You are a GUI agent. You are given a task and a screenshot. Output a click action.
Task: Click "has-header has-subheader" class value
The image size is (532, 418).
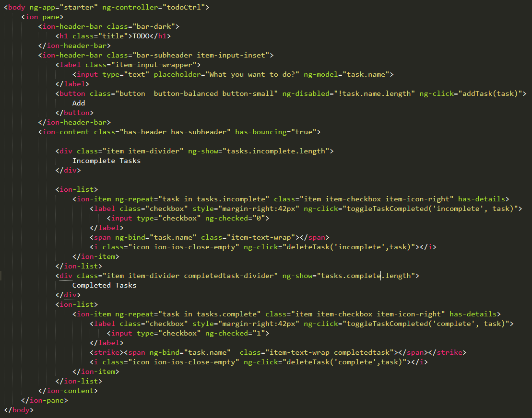pos(175,132)
